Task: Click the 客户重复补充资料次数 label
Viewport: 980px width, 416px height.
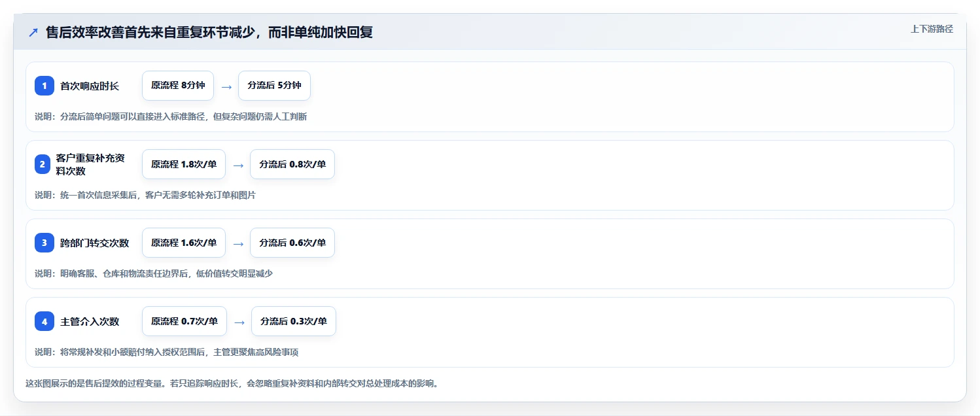Action: pyautogui.click(x=90, y=164)
